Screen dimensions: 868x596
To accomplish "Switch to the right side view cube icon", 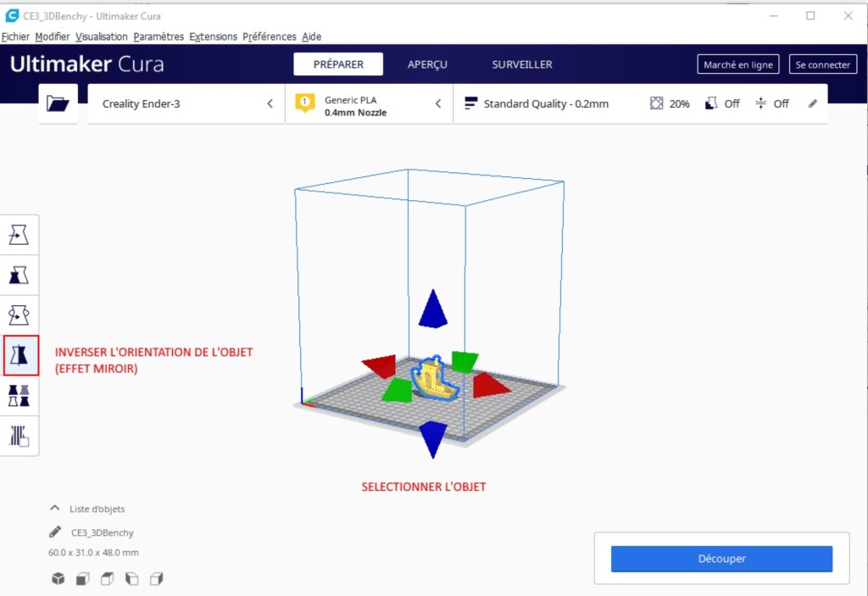I will pos(157,579).
